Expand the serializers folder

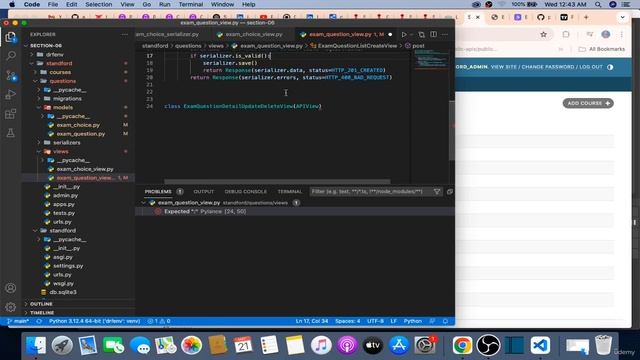point(67,143)
